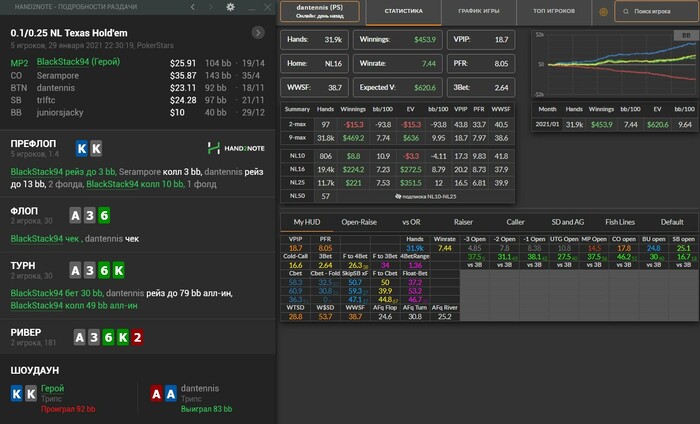Click the AFq River value 25.2
This screenshot has height=424, width=700.
click(x=445, y=316)
